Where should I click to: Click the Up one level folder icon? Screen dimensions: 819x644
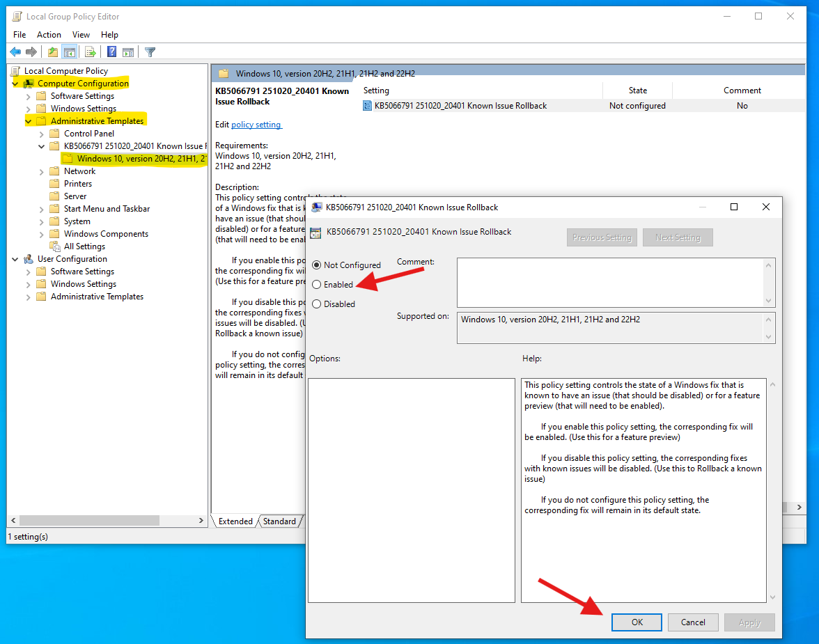click(x=52, y=52)
